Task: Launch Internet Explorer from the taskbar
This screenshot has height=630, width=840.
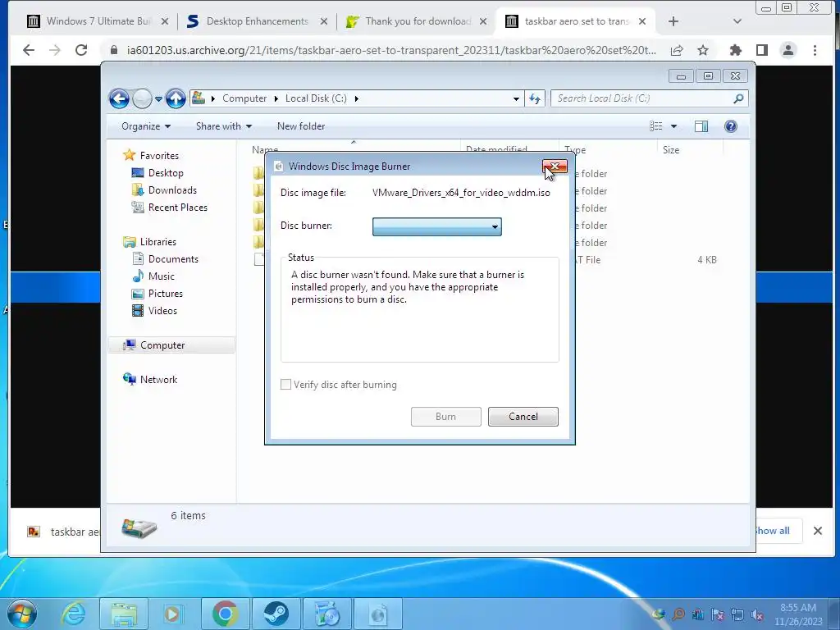Action: click(73, 614)
